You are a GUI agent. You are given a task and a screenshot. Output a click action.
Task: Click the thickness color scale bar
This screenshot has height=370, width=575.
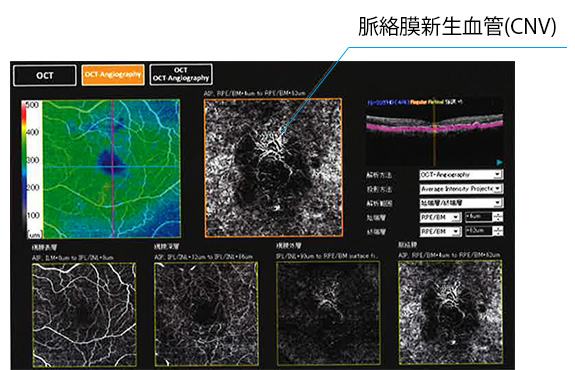point(24,169)
